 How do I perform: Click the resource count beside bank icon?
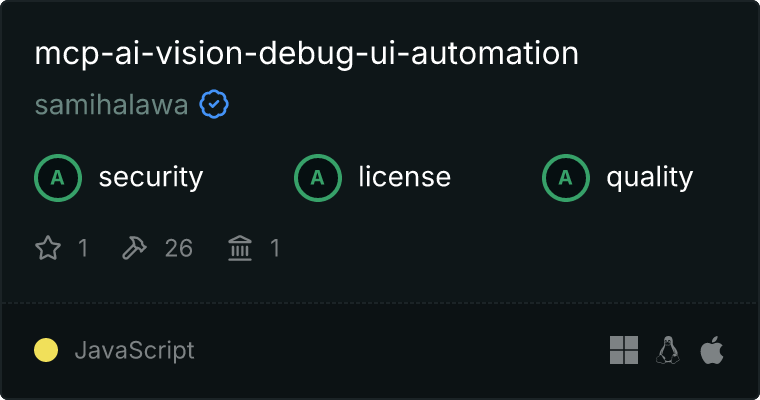275,248
